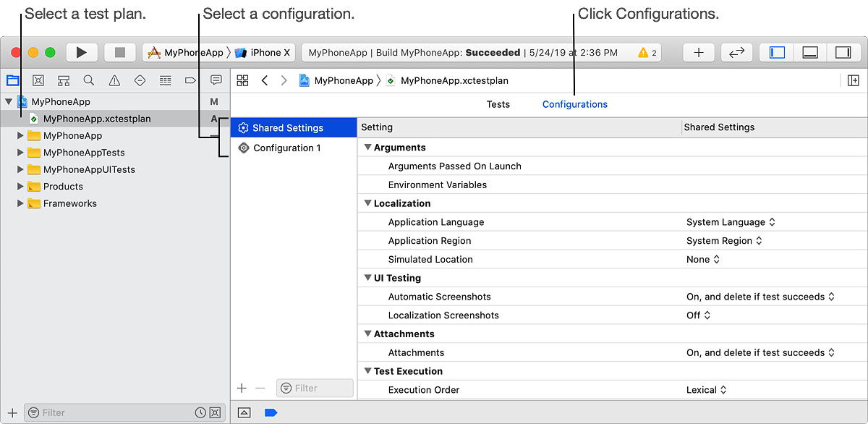Click the navigator Filter field
868x424 pixels.
tap(124, 412)
